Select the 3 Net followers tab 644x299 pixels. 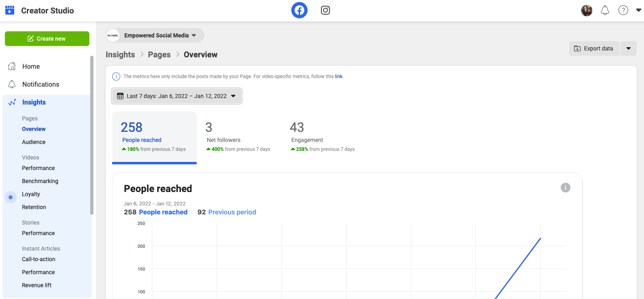click(239, 137)
